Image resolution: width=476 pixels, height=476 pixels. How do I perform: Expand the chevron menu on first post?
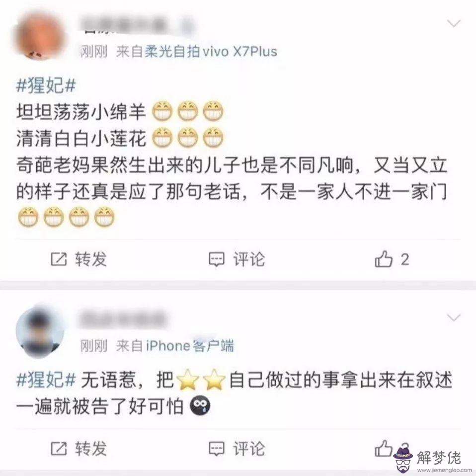pyautogui.click(x=454, y=23)
